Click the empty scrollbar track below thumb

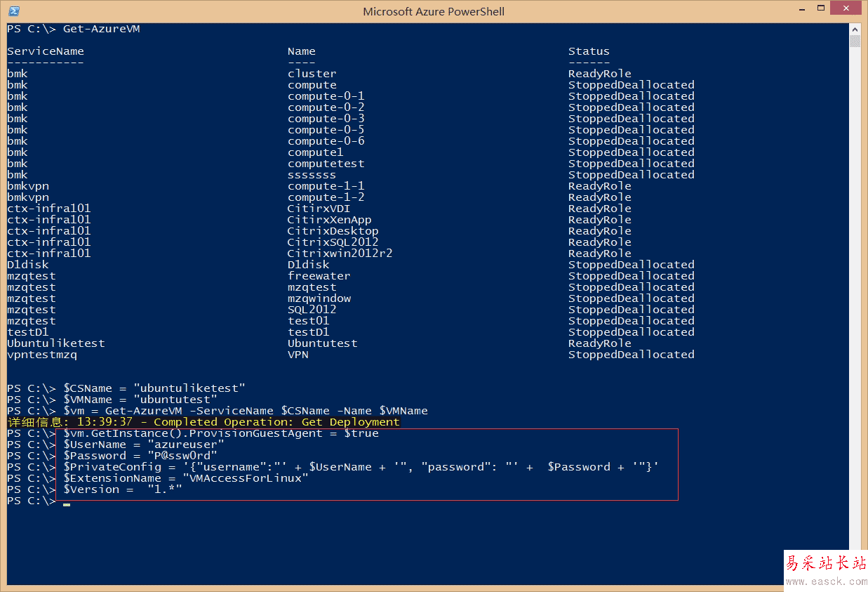(x=855, y=281)
